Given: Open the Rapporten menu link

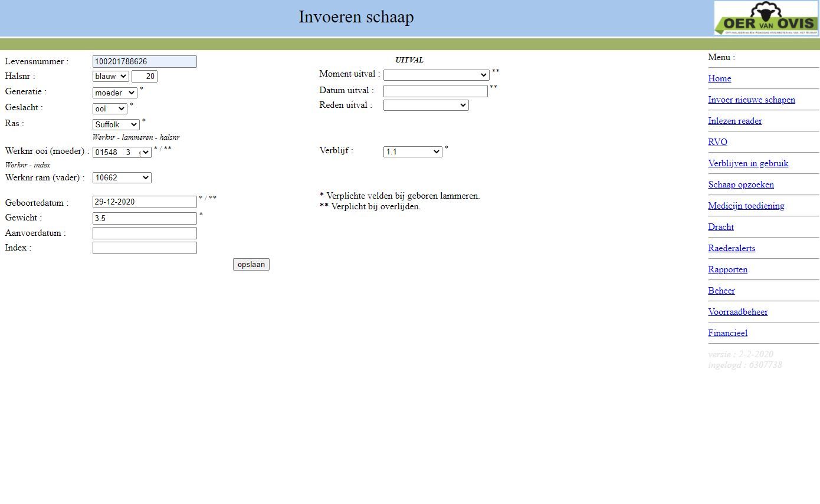Looking at the screenshot, I should tap(727, 270).
